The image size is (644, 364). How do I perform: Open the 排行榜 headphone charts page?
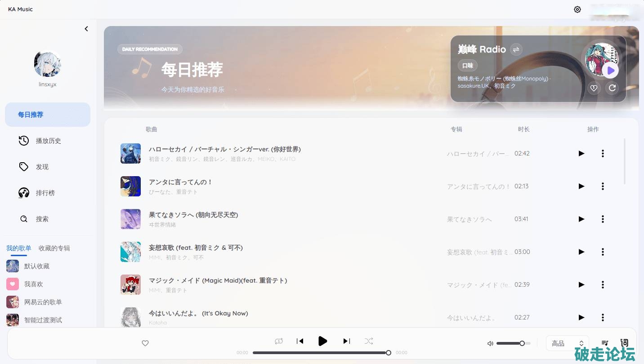pos(48,193)
